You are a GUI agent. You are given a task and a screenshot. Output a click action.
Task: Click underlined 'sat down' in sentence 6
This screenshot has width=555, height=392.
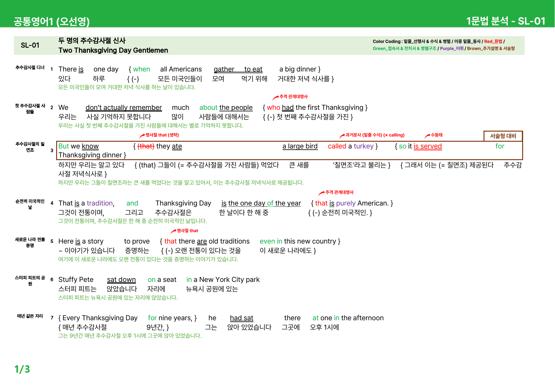[121, 279]
